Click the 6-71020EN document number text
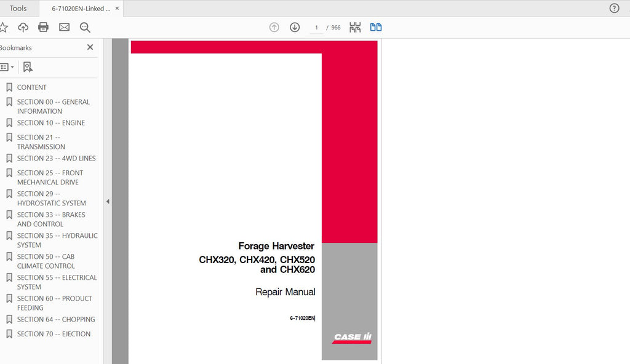Viewport: 630px width, 364px height. click(x=302, y=318)
